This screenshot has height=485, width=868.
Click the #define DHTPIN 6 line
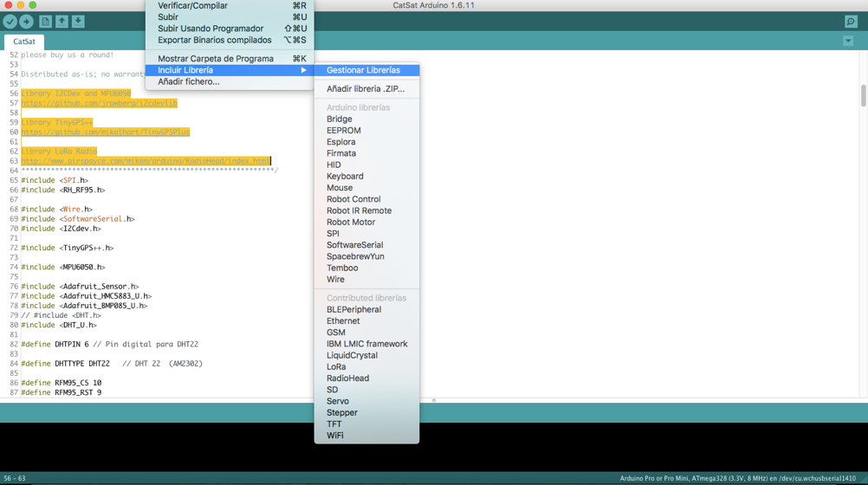[110, 345]
